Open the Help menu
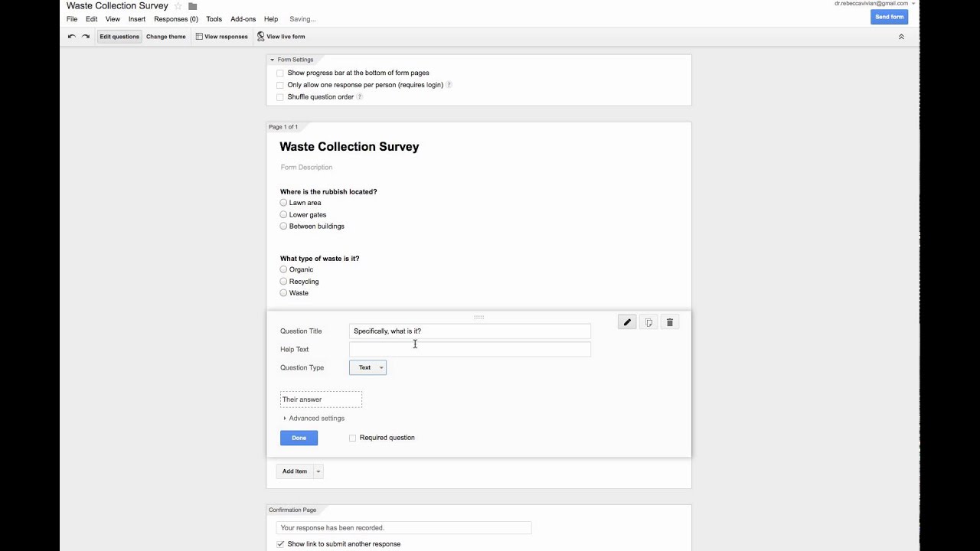Screen dimensions: 980x551 tap(271, 19)
